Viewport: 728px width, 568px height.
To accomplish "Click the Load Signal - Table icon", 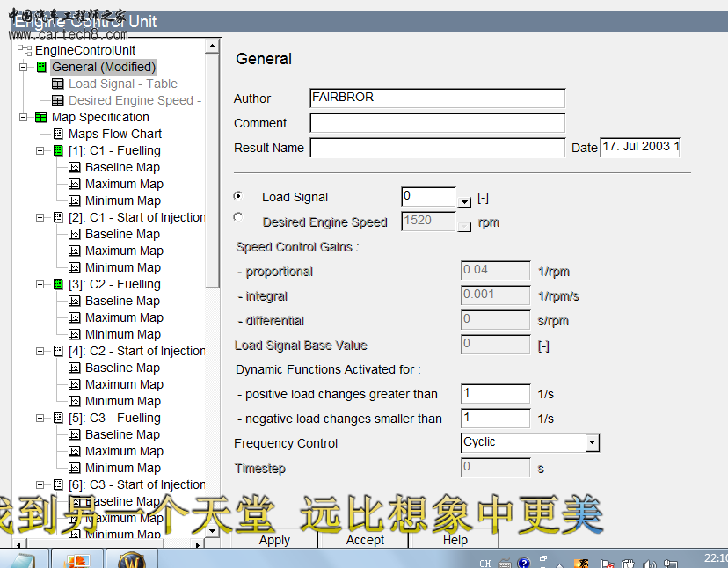I will pyautogui.click(x=57, y=84).
